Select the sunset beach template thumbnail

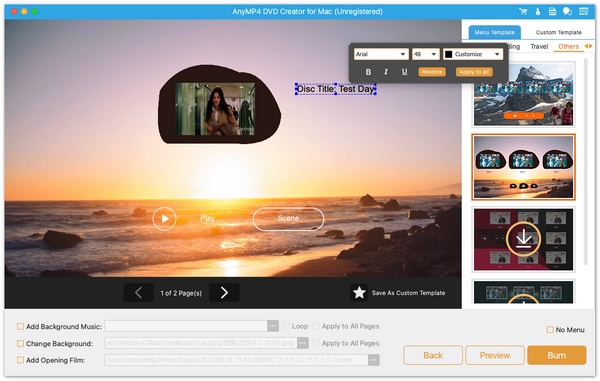(523, 167)
